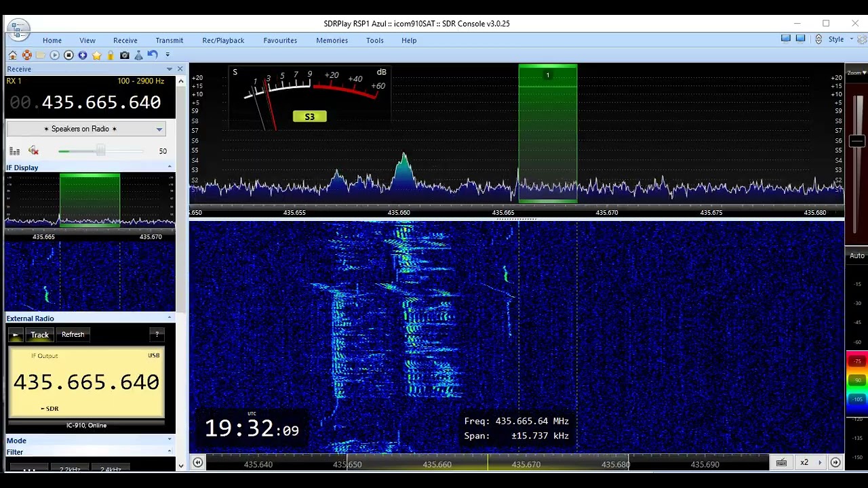This screenshot has width=868, height=488.
Task: Open the Favourites ribbon tab
Action: coord(280,41)
